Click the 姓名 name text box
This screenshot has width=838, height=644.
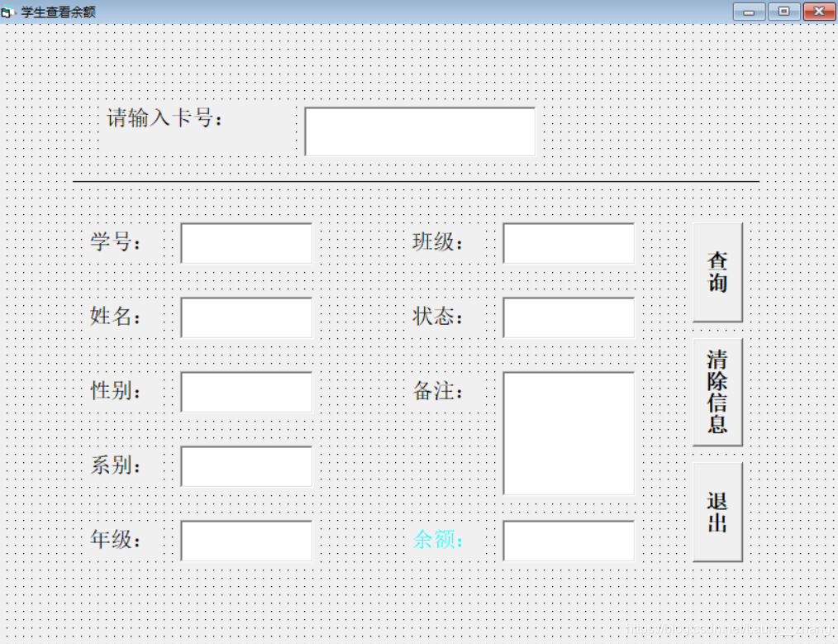pos(245,317)
